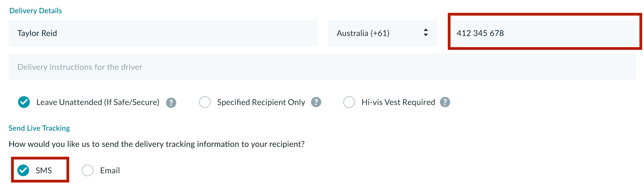This screenshot has height=186, width=644.
Task: Click the Leave Unattended (If Safe/Secure) label
Action: [98, 102]
